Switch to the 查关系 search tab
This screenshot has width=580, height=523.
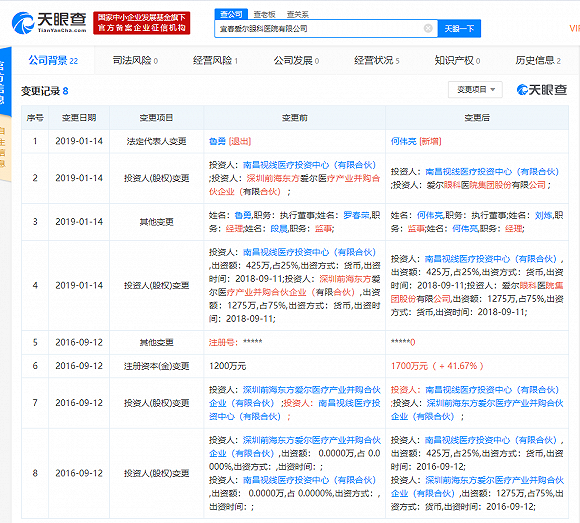[297, 14]
